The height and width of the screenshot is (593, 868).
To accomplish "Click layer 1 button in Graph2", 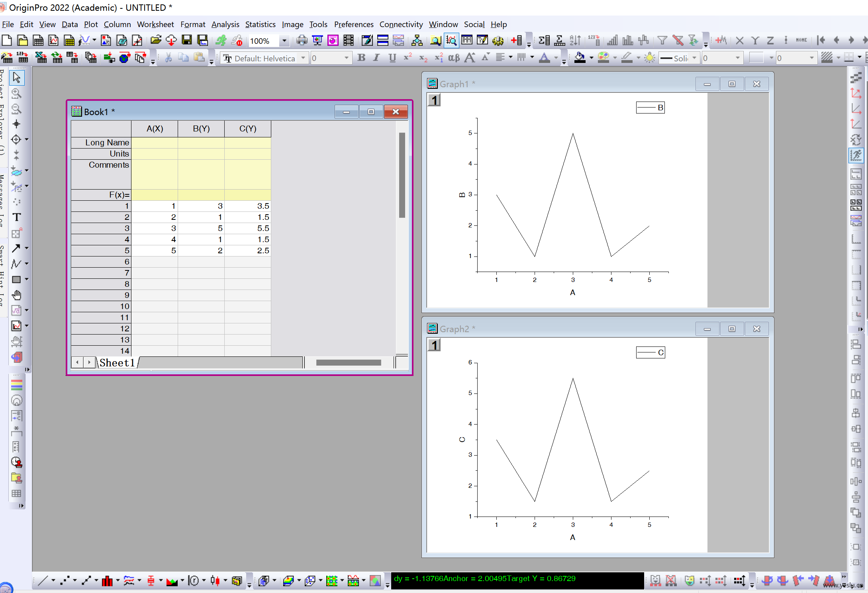I will (434, 345).
